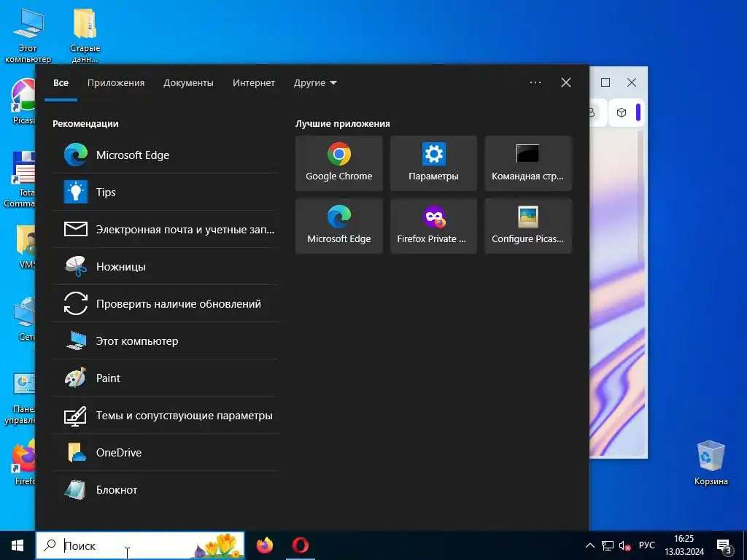Image resolution: width=747 pixels, height=560 pixels.
Task: Select Проверить наличие обновлений
Action: point(166,303)
